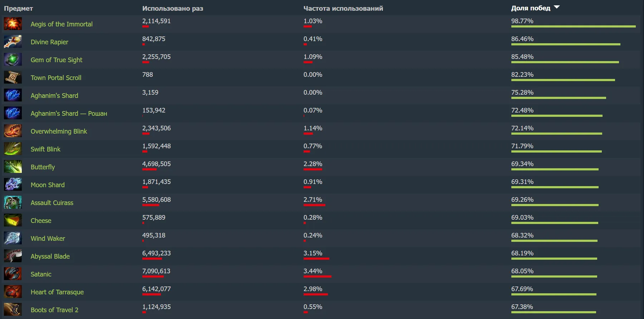Image resolution: width=644 pixels, height=319 pixels.
Task: Select the Wind Waker table row
Action: [x=322, y=238]
